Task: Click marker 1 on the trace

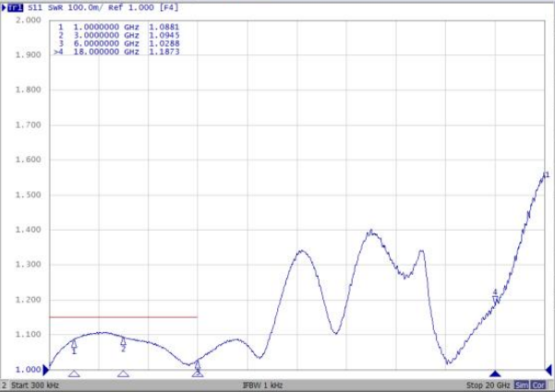Action: pyautogui.click(x=74, y=345)
